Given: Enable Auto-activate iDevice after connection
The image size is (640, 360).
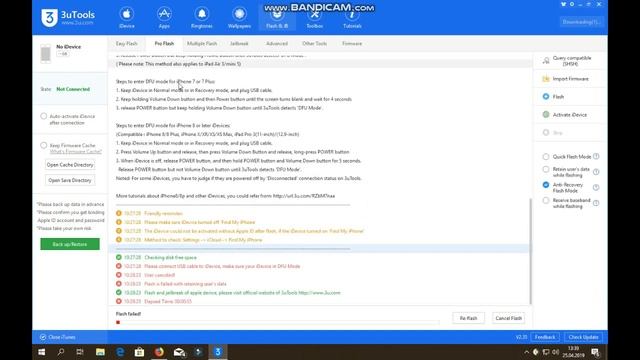Looking at the screenshot, I should click(x=44, y=116).
